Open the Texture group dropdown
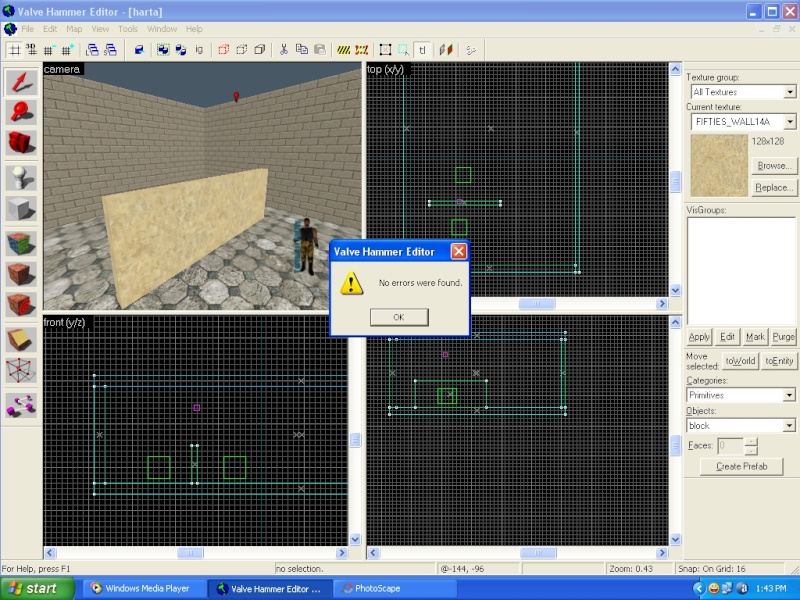Viewport: 800px width, 600px height. coord(790,92)
